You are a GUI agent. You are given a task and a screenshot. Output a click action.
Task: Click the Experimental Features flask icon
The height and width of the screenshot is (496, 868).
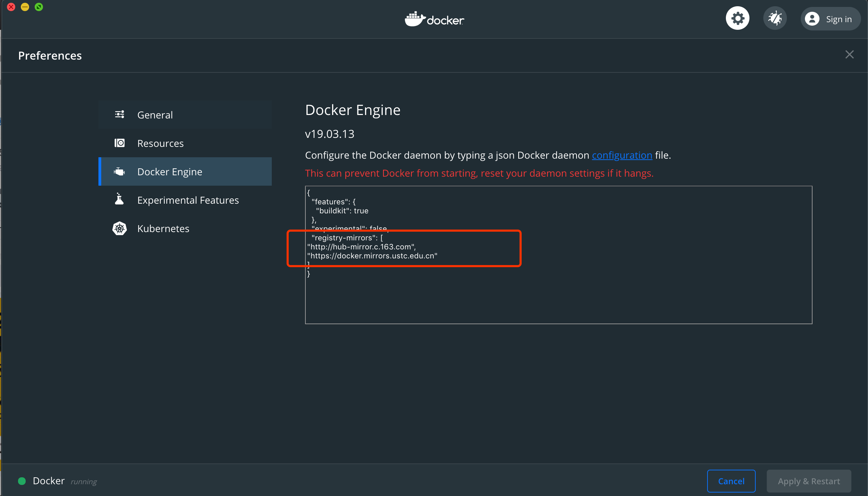[x=119, y=199]
